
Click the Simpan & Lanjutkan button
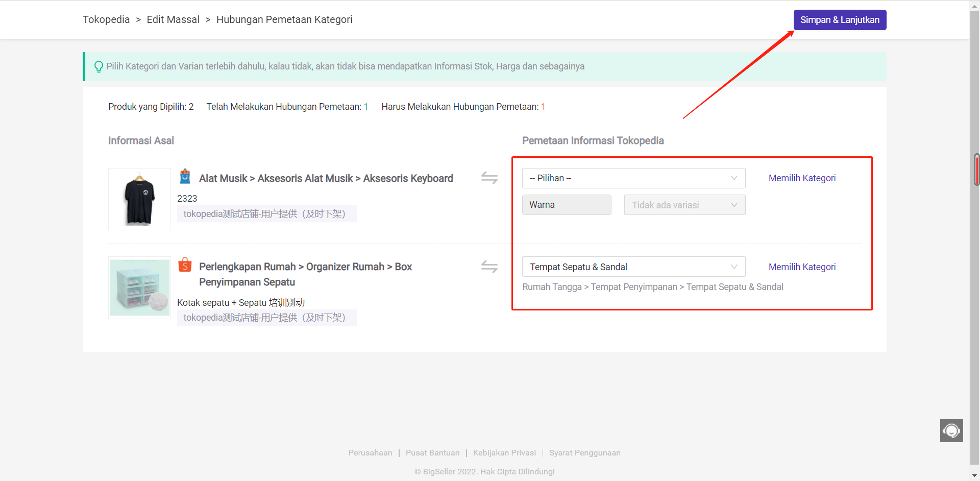click(x=840, y=20)
